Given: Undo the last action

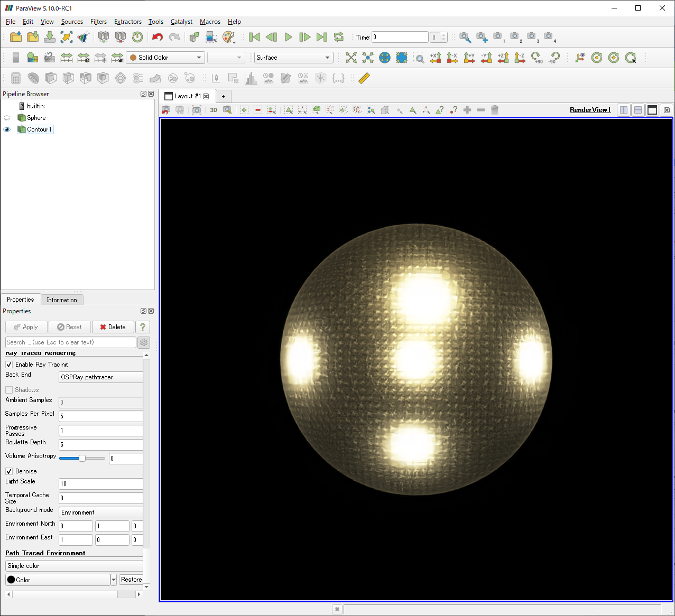Looking at the screenshot, I should click(157, 37).
